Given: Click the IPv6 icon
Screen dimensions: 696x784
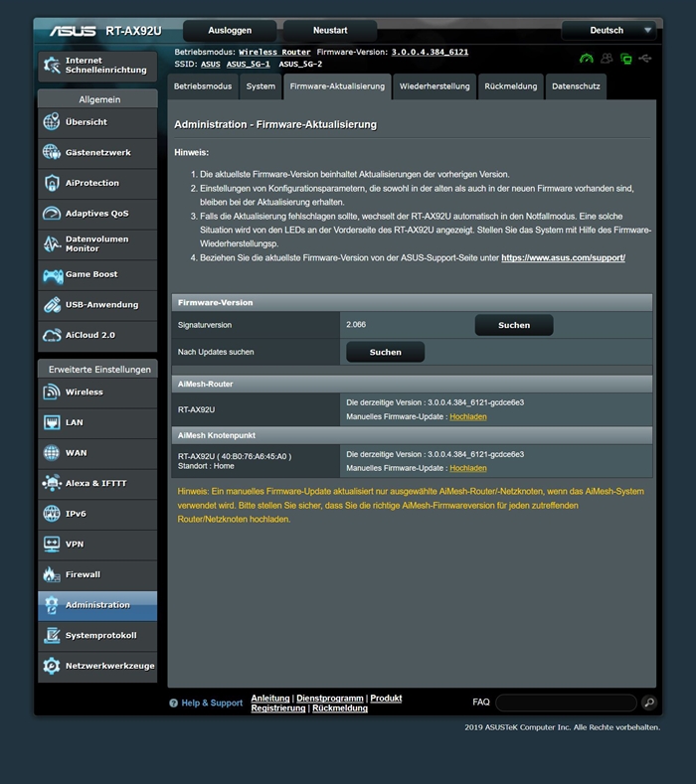Looking at the screenshot, I should 52,514.
